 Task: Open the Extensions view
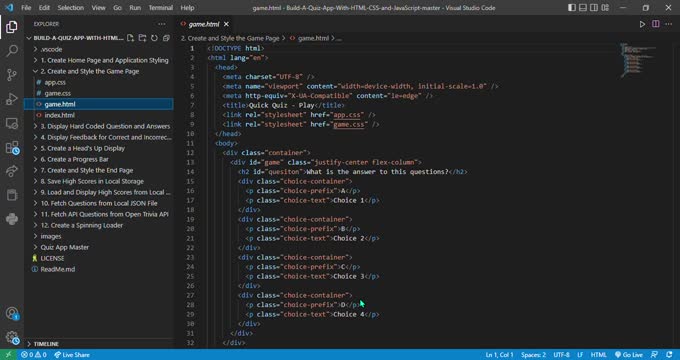coord(12,147)
